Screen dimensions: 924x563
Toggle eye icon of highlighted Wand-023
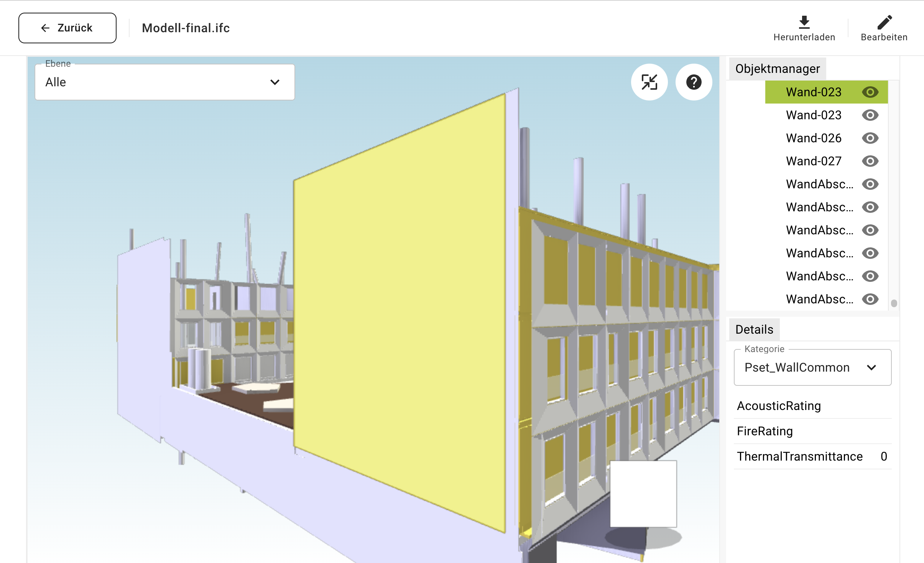pyautogui.click(x=870, y=92)
